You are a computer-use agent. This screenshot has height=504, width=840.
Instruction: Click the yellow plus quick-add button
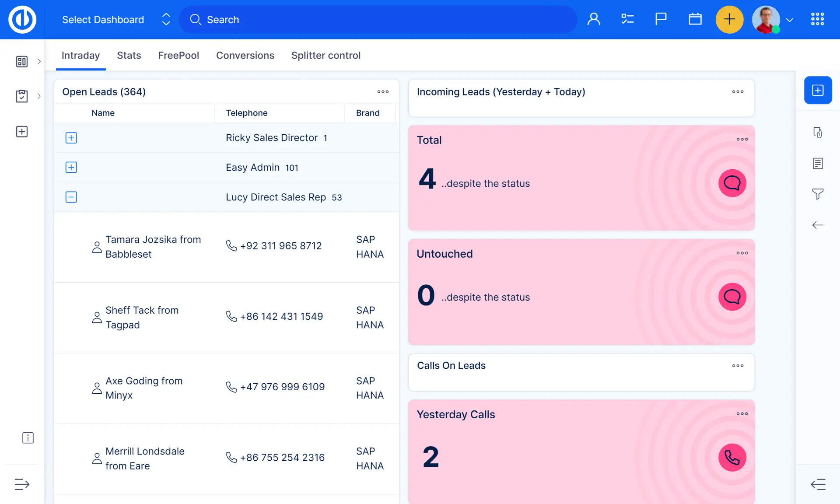coord(729,20)
